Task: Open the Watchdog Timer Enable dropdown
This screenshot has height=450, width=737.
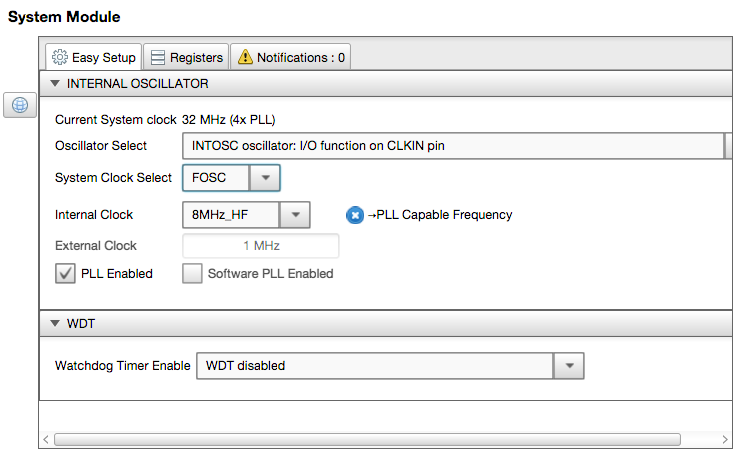Action: (568, 366)
